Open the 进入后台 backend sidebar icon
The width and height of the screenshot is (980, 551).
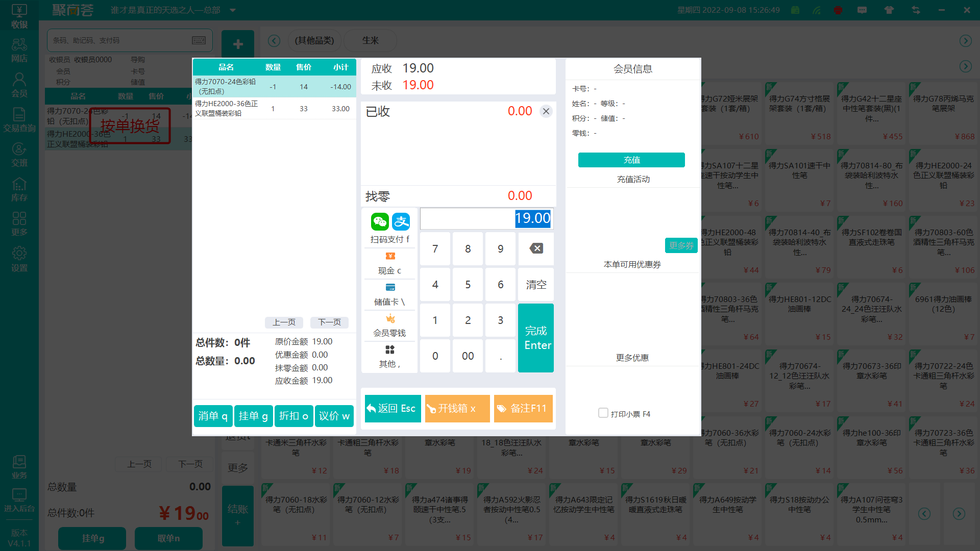[x=19, y=500]
